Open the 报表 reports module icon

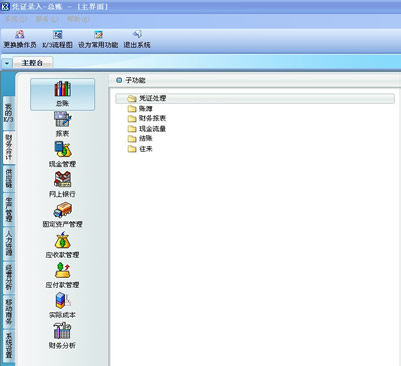pos(62,124)
